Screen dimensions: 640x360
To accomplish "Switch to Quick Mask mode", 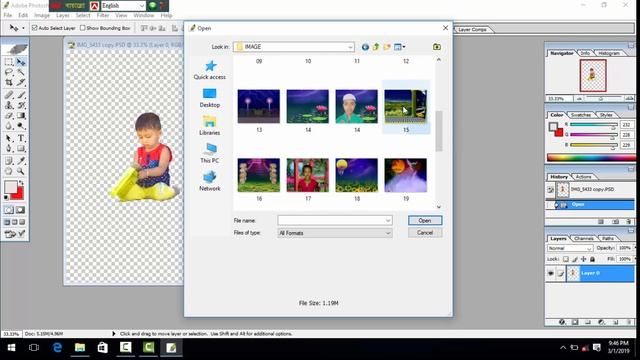I will tap(20, 210).
